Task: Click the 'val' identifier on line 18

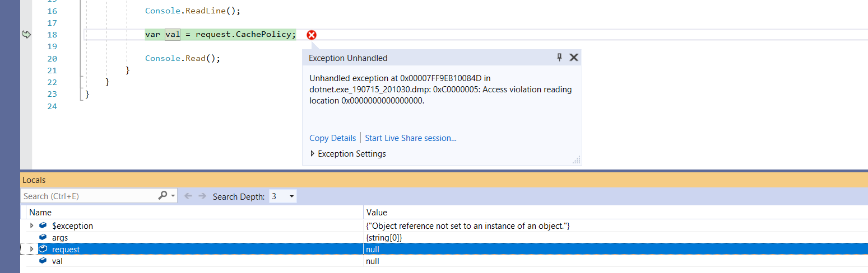Action: (x=173, y=35)
